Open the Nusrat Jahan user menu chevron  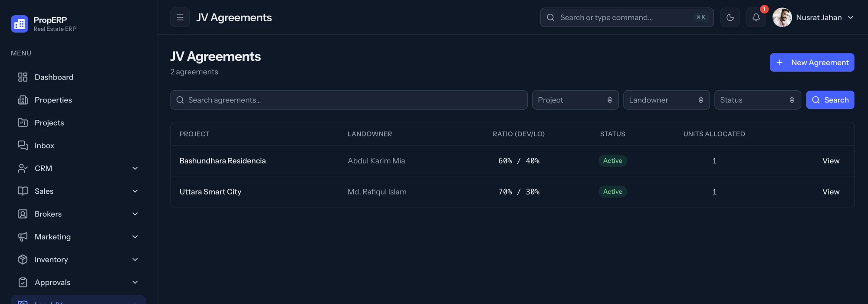coord(851,17)
